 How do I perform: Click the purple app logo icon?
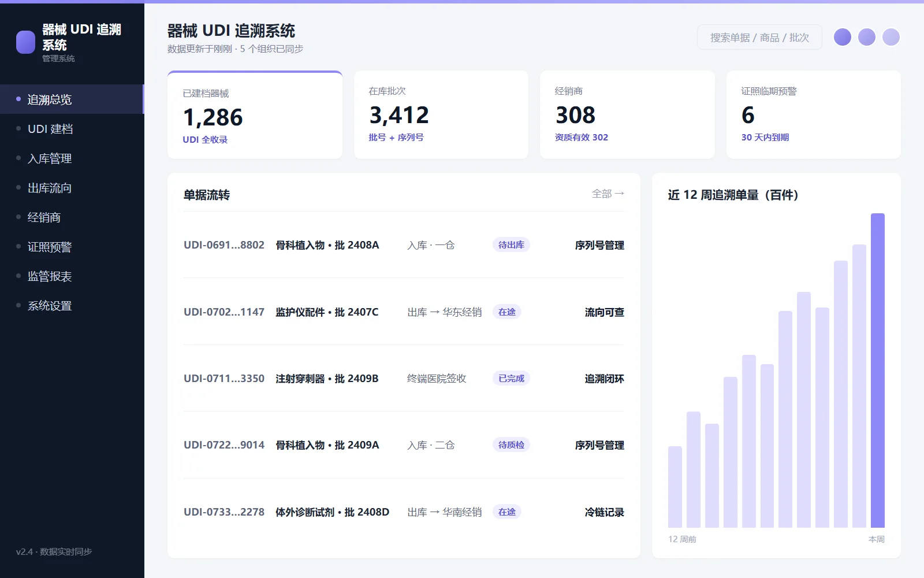[x=25, y=42]
